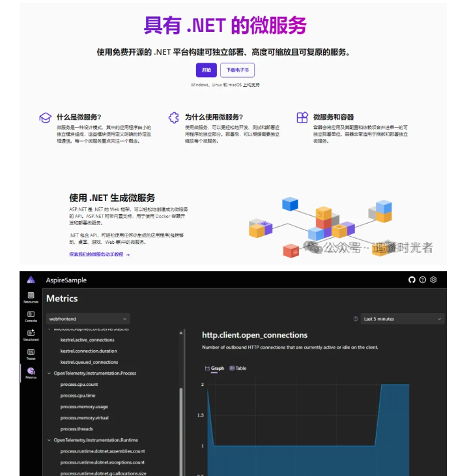Switch to the Graph tab
The image size is (456, 476).
[215, 368]
